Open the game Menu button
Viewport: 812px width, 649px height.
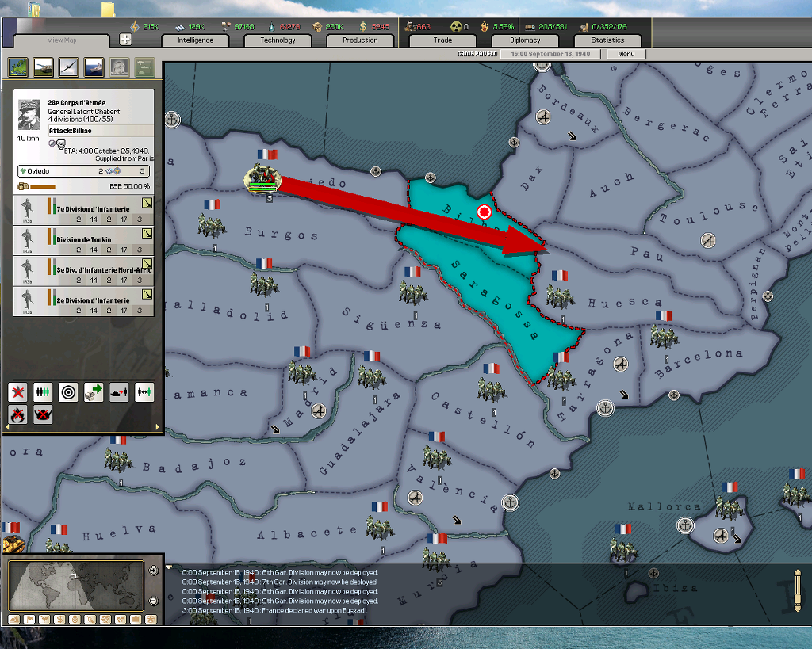(x=626, y=54)
